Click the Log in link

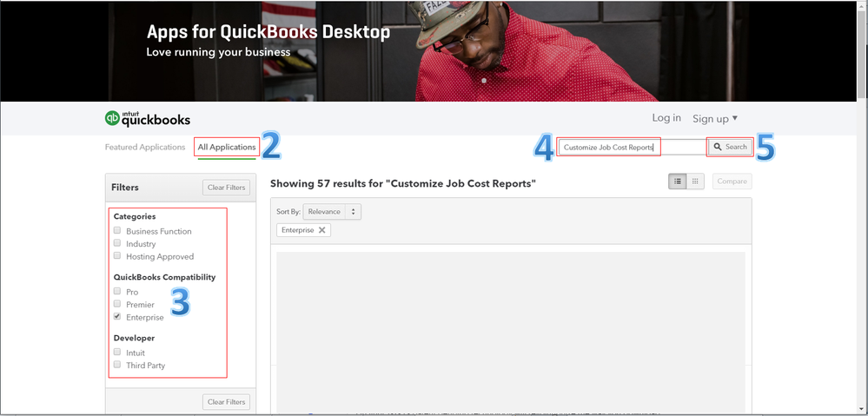(666, 118)
